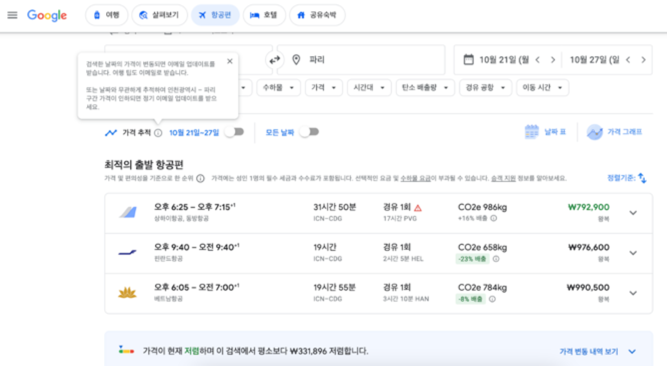Click emissions info icon for -8% 배출

[x=492, y=299]
